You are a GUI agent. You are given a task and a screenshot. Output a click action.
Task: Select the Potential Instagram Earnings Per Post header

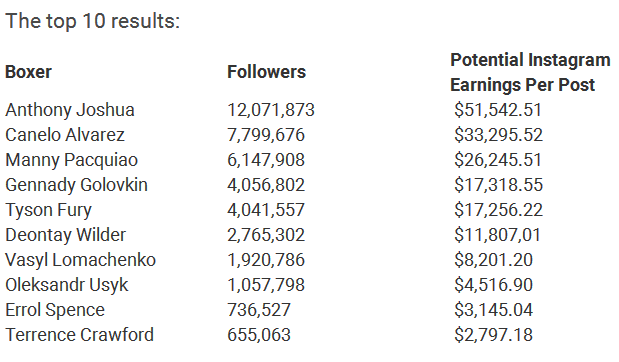click(x=530, y=72)
